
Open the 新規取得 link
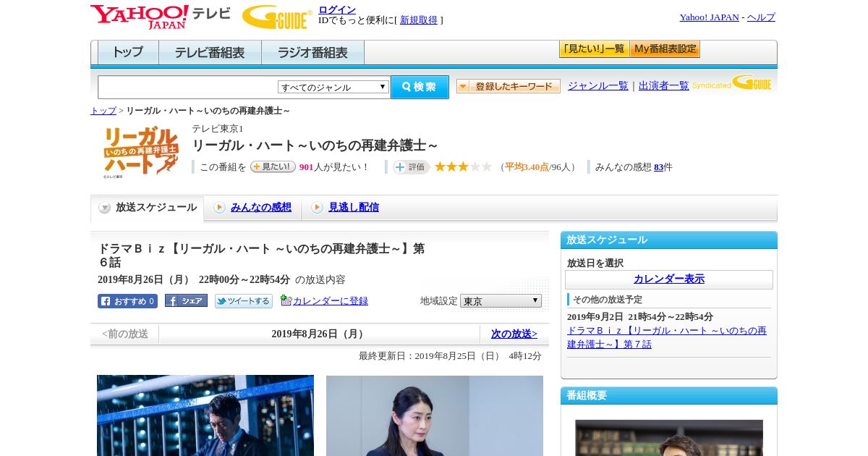point(419,20)
